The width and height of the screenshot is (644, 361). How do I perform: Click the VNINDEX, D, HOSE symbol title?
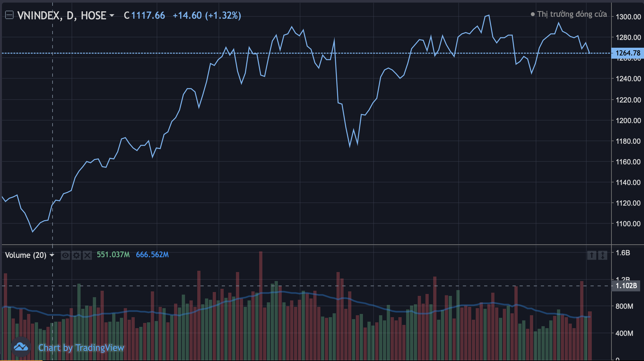[x=62, y=15]
